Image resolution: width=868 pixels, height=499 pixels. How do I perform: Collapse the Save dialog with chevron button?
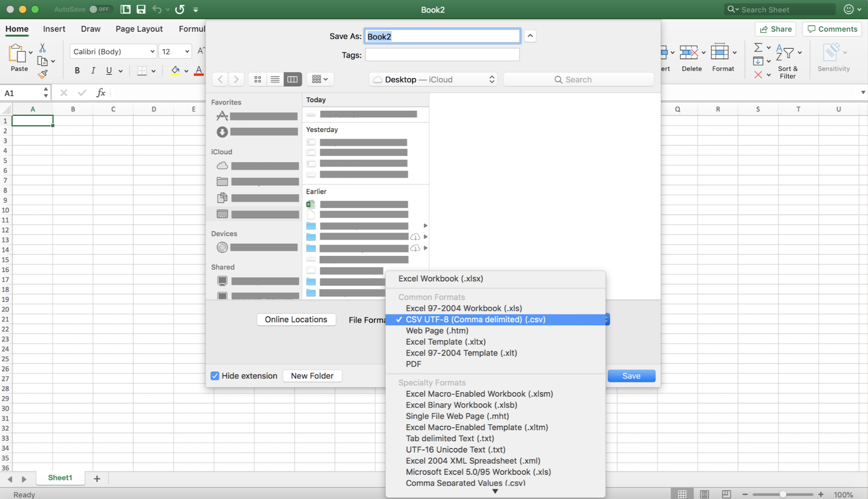530,36
